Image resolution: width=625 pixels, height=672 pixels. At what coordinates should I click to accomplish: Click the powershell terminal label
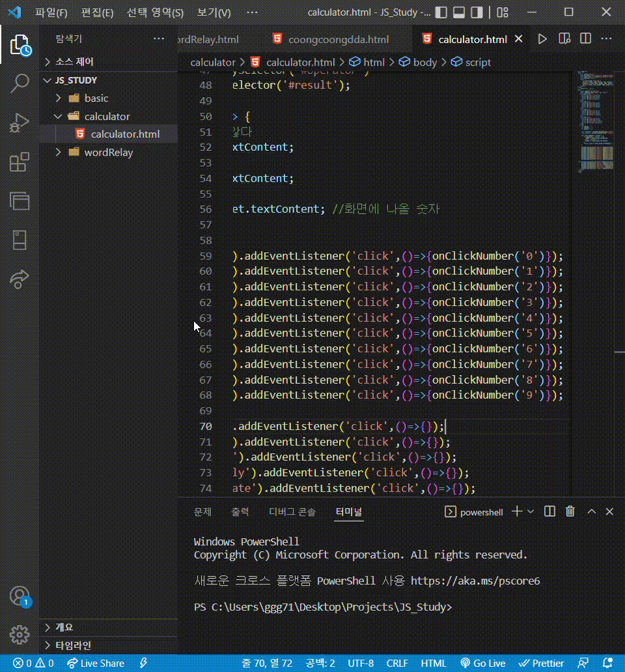[474, 512]
